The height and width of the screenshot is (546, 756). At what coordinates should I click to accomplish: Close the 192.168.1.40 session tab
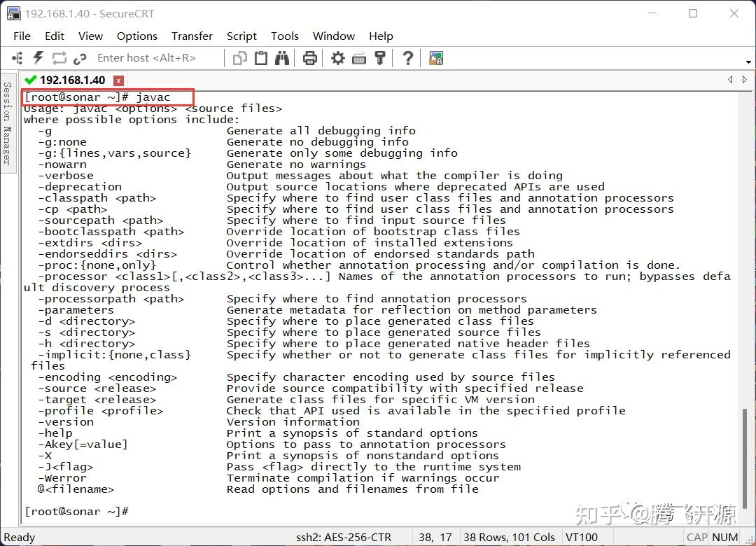coord(118,80)
